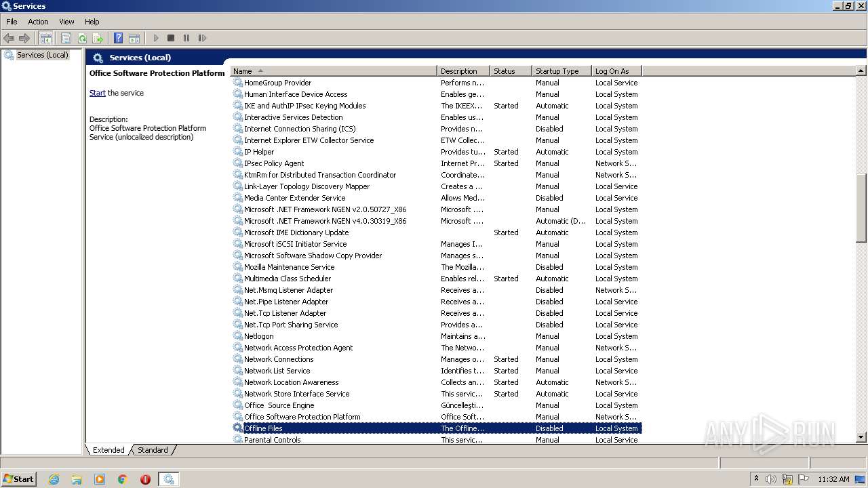Click the Stop Service square icon
Viewport: 868px width, 488px height.
click(171, 39)
